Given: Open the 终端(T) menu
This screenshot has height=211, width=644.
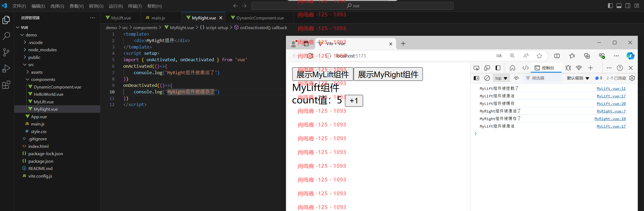Looking at the screenshot, I should point(135,6).
